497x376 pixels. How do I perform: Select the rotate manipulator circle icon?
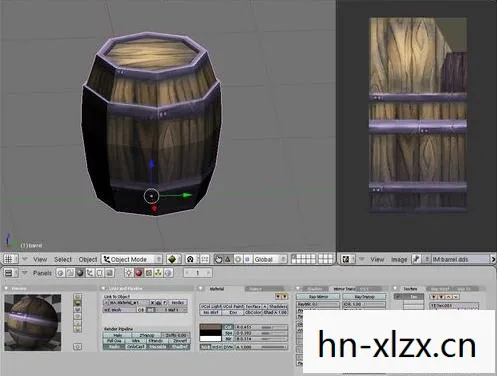[238, 259]
